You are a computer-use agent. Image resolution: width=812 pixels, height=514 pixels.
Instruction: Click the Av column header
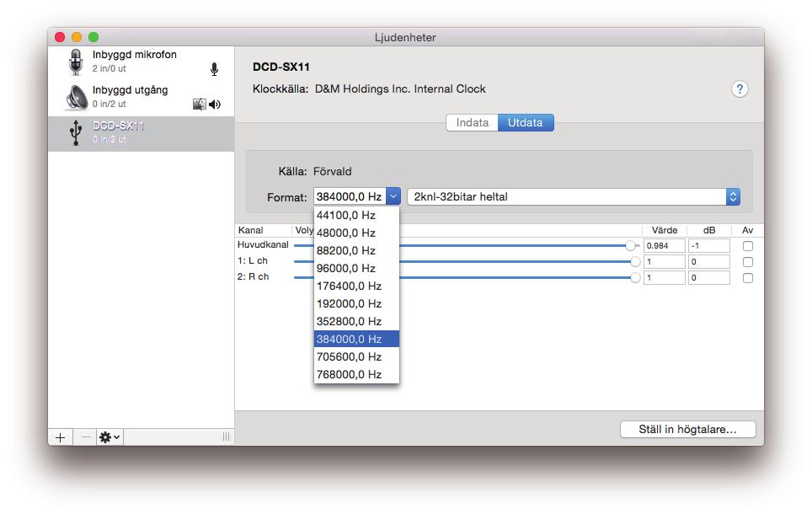click(x=747, y=230)
